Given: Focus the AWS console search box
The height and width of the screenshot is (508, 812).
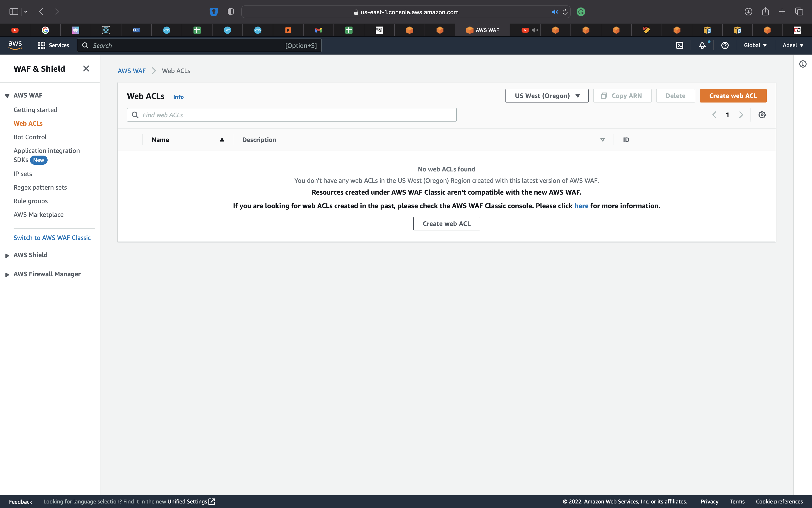Looking at the screenshot, I should tap(199, 45).
